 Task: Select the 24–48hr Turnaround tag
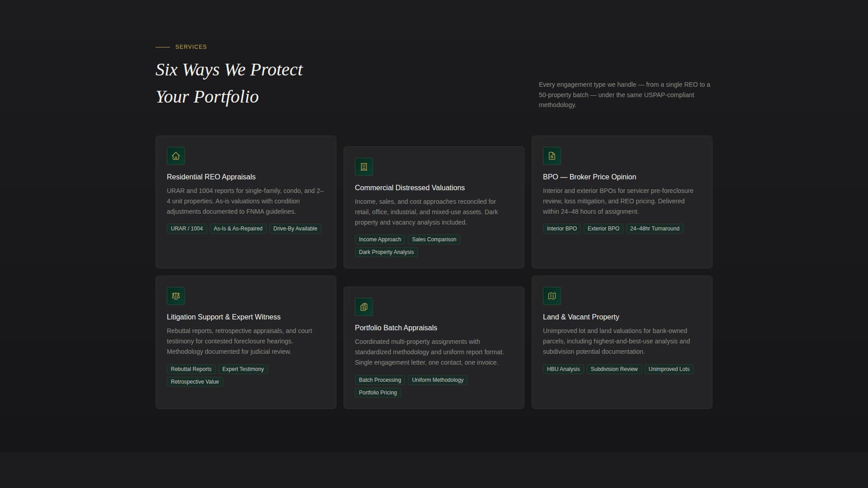click(654, 228)
